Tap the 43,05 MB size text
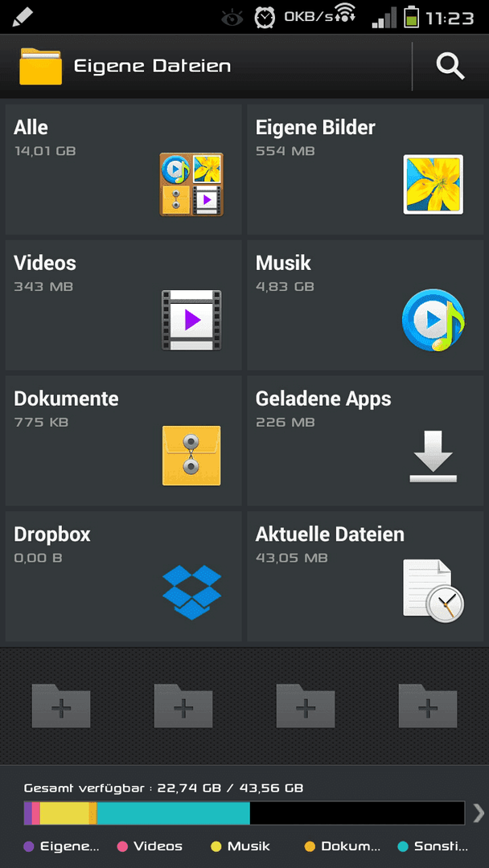 click(x=292, y=558)
